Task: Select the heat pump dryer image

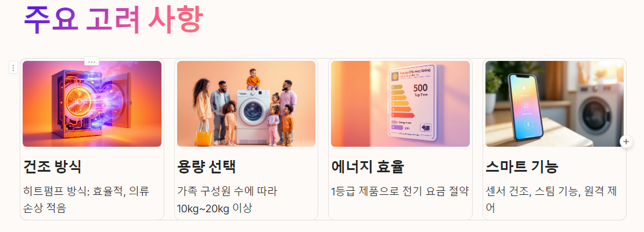Action: [92, 104]
